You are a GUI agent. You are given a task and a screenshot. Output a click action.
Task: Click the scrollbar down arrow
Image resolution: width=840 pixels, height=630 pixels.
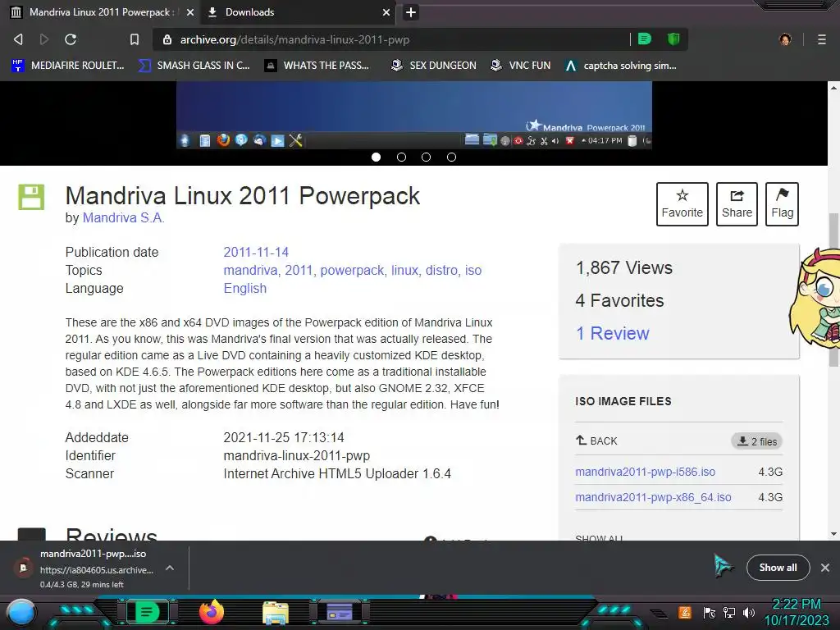833,533
